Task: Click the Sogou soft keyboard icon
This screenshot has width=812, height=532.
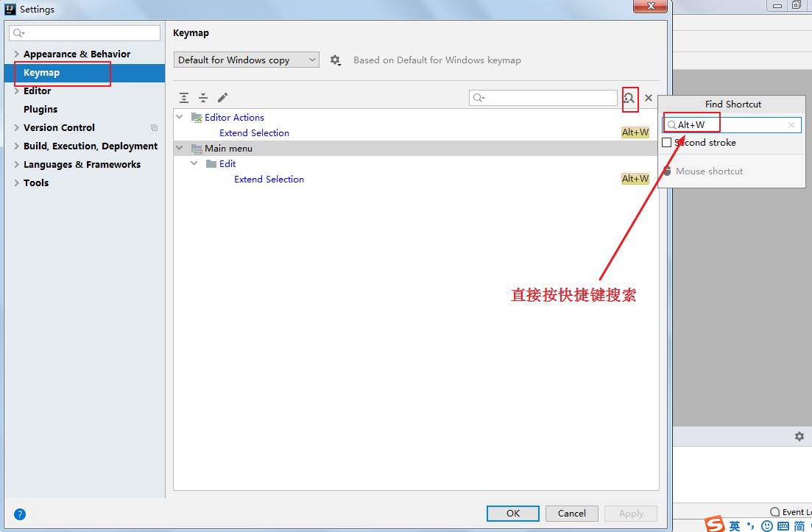Action: (783, 526)
